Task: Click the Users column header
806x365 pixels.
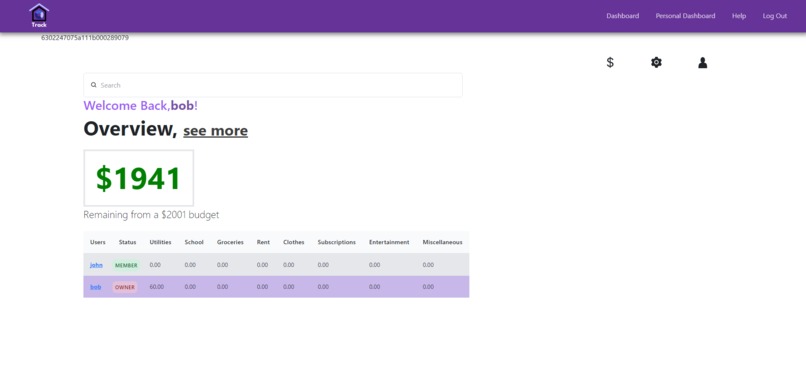Action: pos(98,242)
